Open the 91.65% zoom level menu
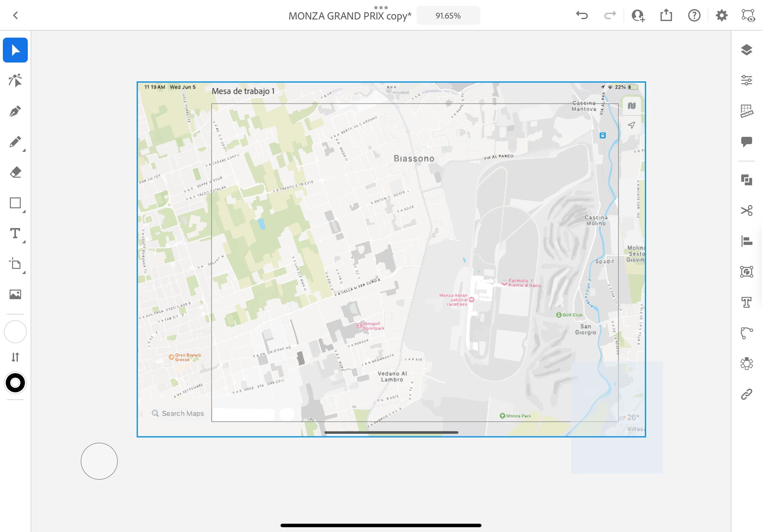Image resolution: width=762 pixels, height=532 pixels. point(448,16)
